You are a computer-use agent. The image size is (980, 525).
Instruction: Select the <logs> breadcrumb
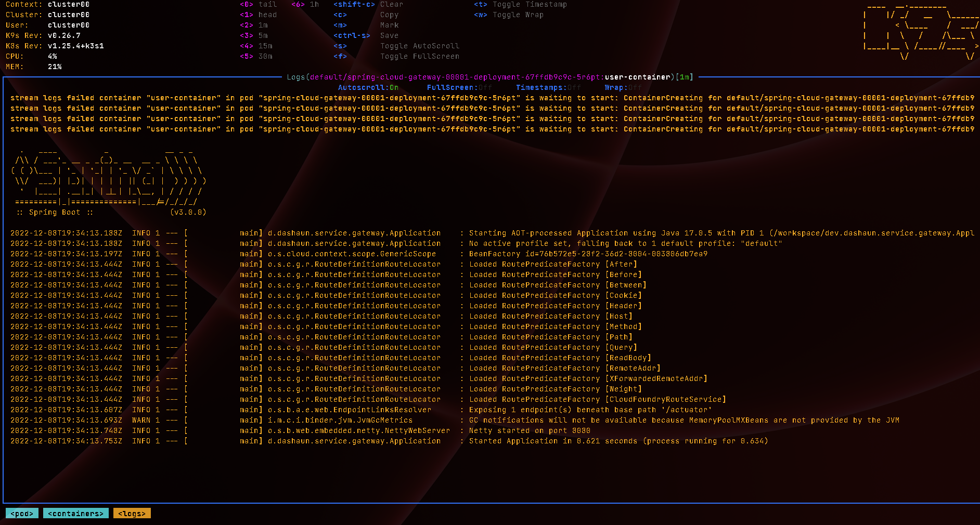(x=132, y=514)
